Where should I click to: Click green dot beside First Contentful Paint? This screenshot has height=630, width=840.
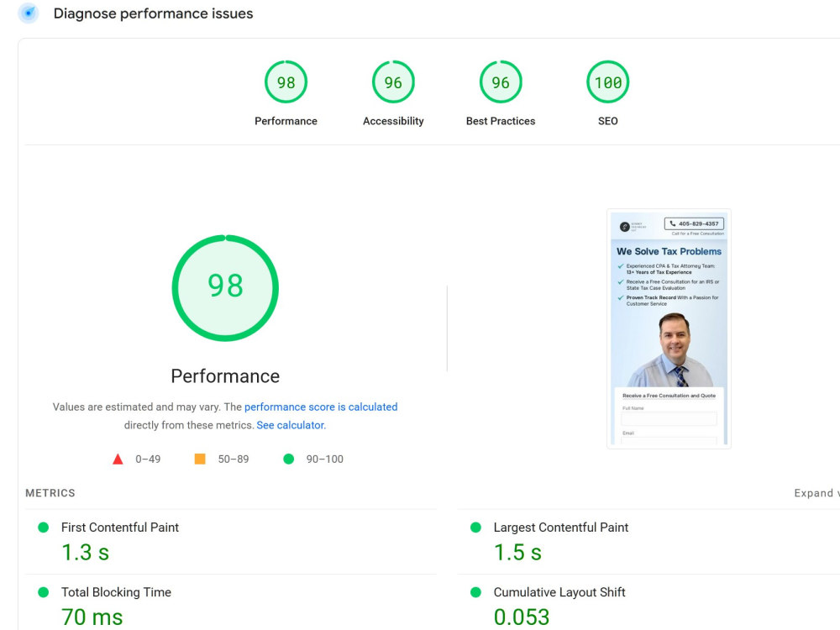(x=44, y=528)
